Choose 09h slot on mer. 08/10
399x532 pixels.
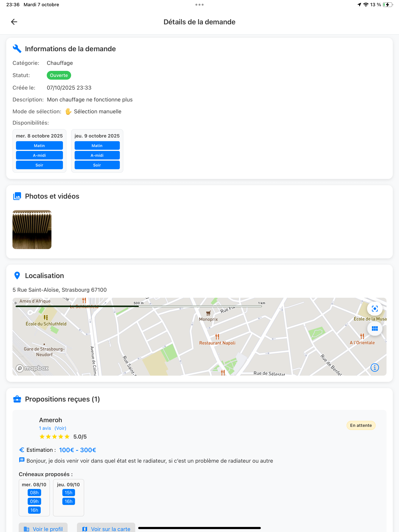pyautogui.click(x=34, y=501)
